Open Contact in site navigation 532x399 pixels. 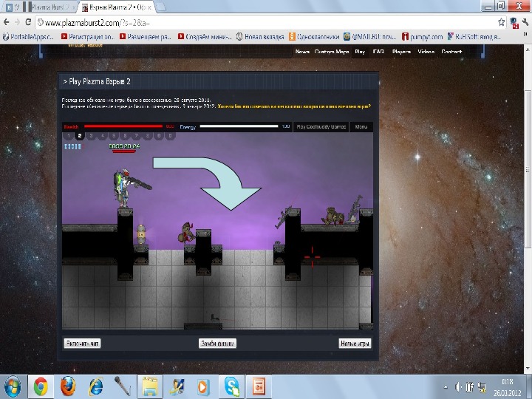tap(451, 52)
